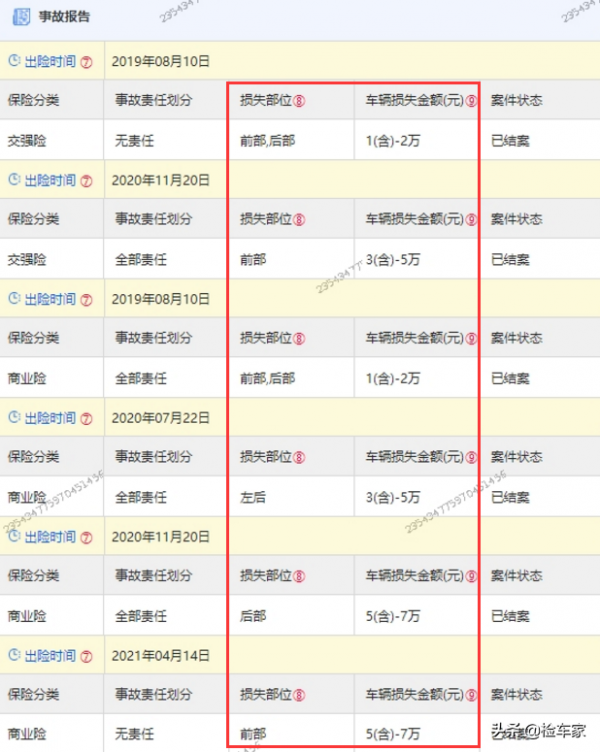Click the ⑨ icon in header above 交强险 无责任 row
This screenshot has width=600, height=752.
click(x=471, y=101)
